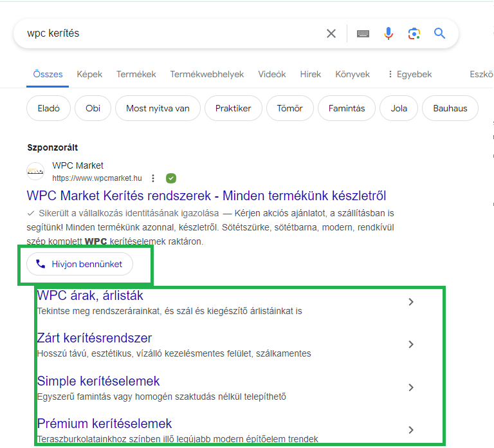Image resolution: width=494 pixels, height=448 pixels.
Task: Expand the Egyebek more menu
Action: tap(409, 74)
